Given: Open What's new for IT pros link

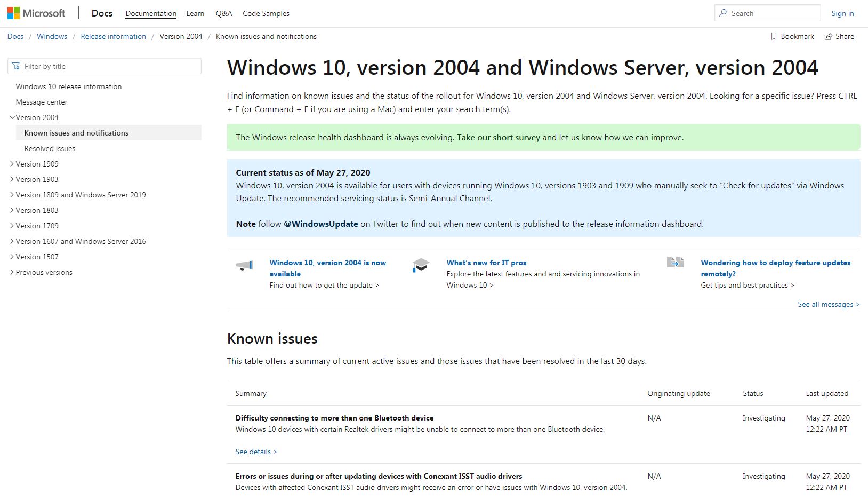Looking at the screenshot, I should click(486, 263).
